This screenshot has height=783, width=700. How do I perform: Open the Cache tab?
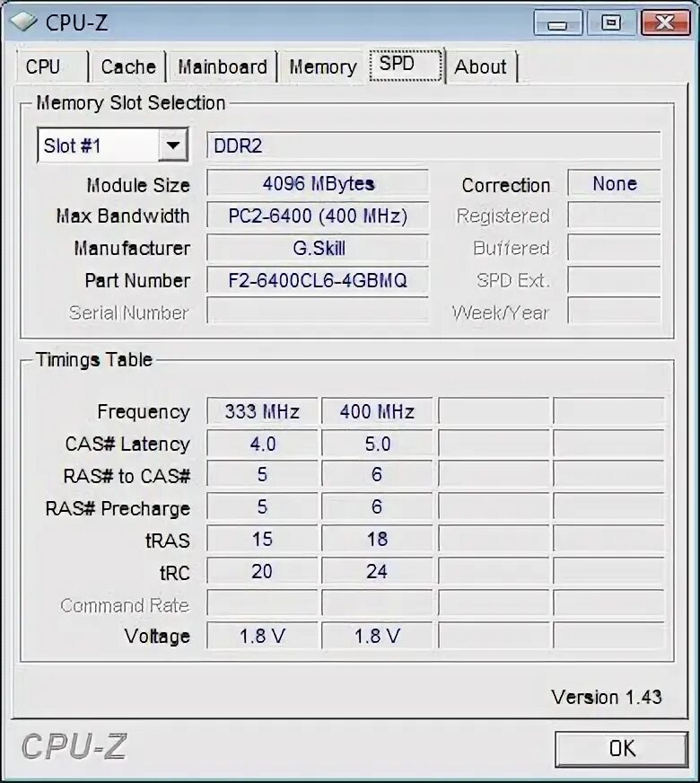point(128,66)
